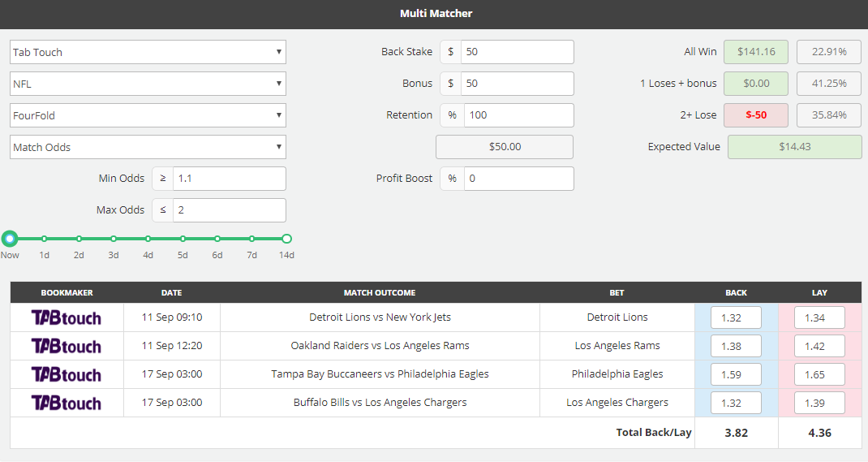The width and height of the screenshot is (868, 462).
Task: Click TABtouch logo in Oakland Raiders row
Action: 67,346
